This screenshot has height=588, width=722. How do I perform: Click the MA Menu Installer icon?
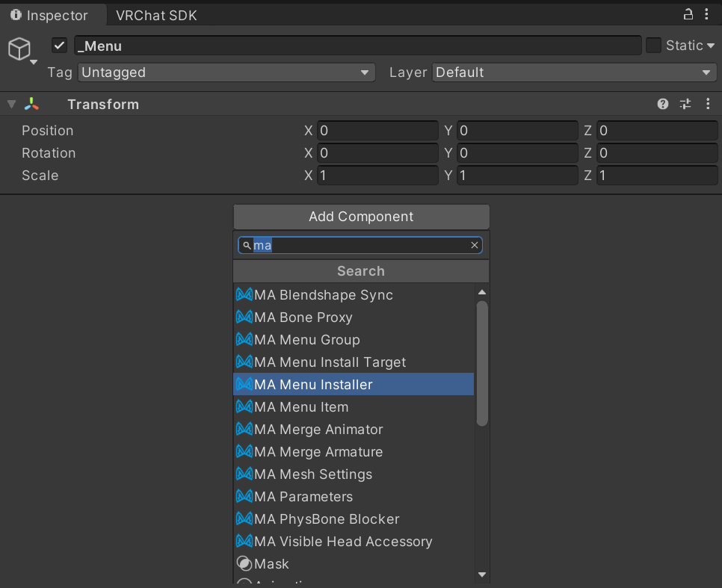coord(244,384)
